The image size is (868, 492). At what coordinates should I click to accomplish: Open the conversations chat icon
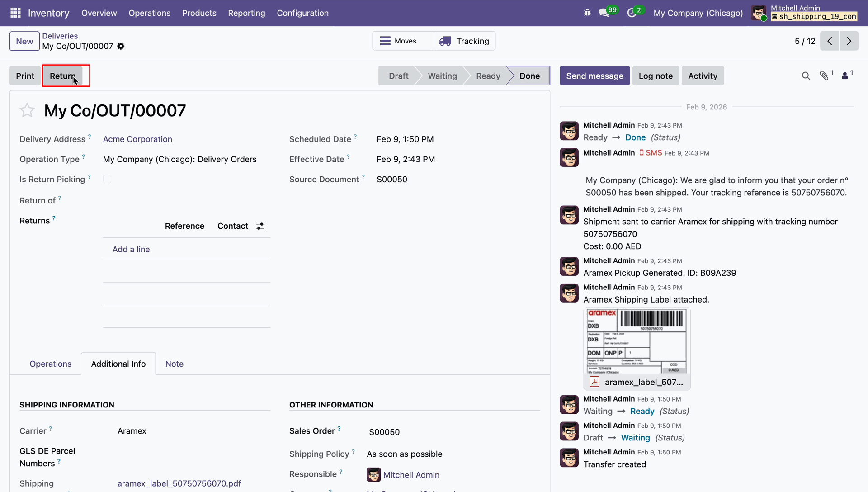click(x=604, y=13)
